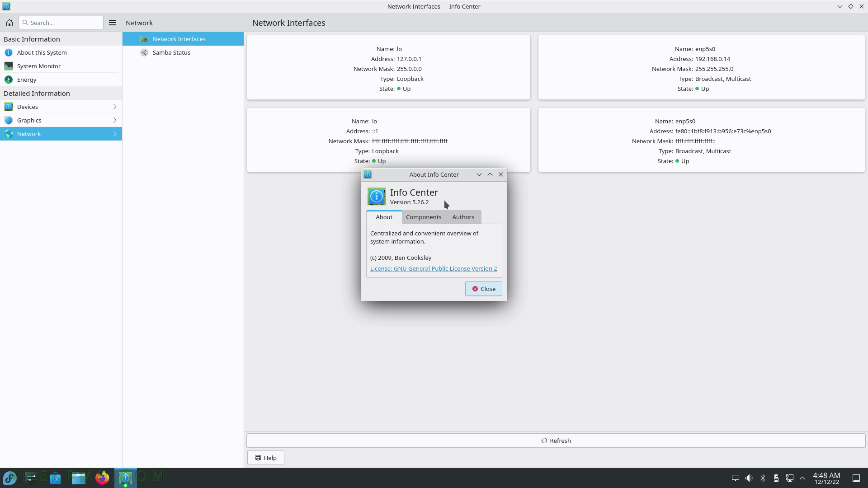Open the hamburger menu beside search
868x488 pixels.
tap(113, 23)
